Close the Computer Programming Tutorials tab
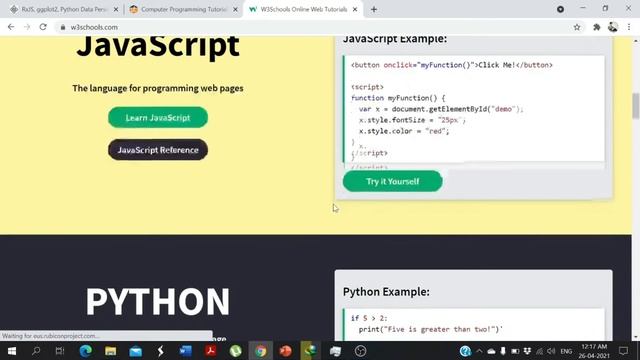This screenshot has height=360, width=640. click(236, 9)
